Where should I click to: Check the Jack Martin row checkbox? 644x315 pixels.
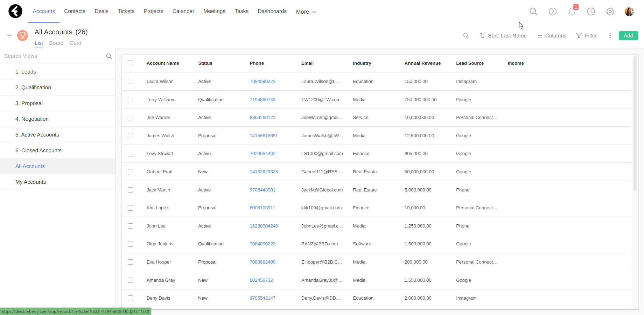coord(131,190)
